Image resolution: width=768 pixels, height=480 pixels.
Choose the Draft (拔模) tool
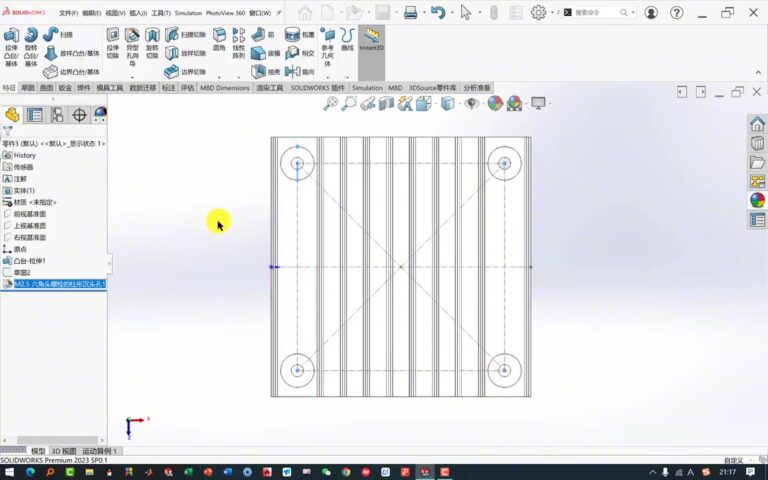point(265,53)
